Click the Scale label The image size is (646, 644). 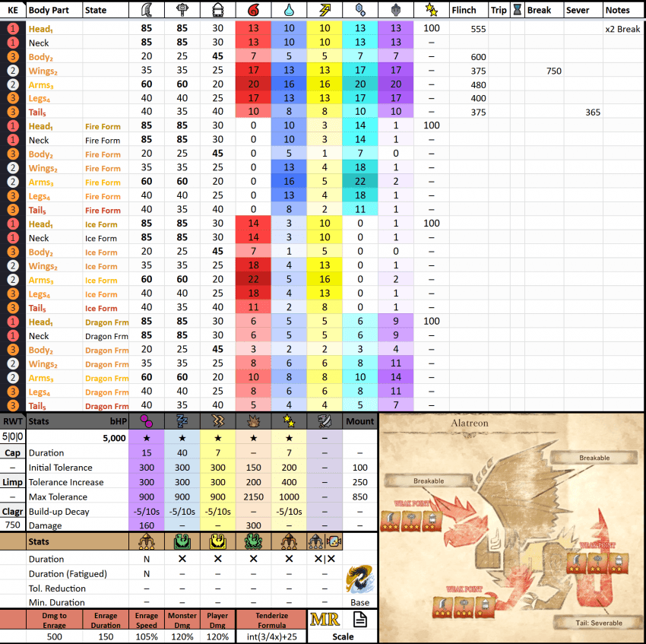click(343, 636)
